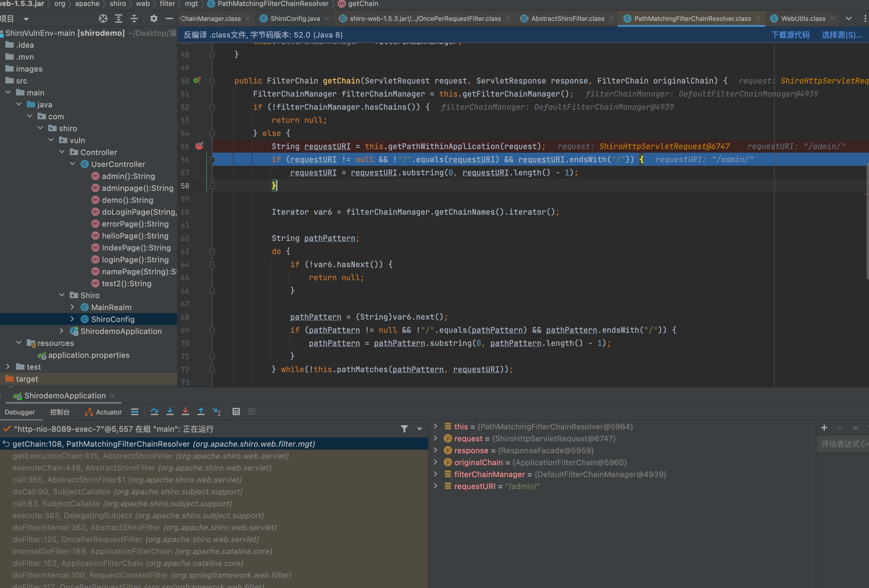Select the admin():String method
Screen dimensions: 869x588
[x=128, y=176]
